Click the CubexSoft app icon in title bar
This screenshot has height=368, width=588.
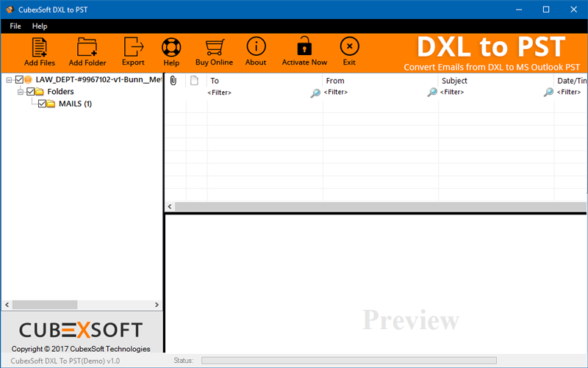(10, 10)
